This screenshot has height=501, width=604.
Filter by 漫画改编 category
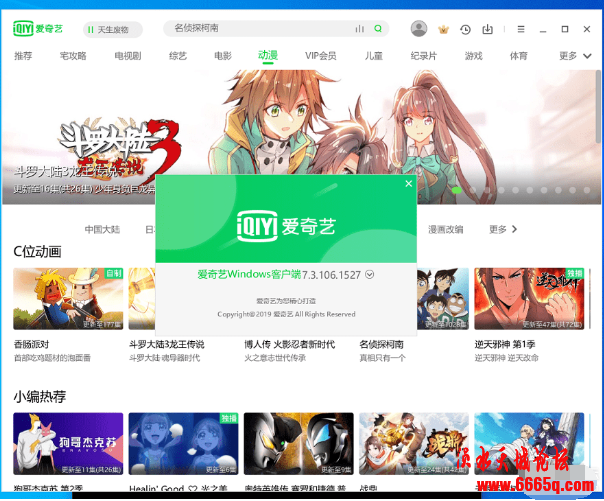(x=445, y=230)
